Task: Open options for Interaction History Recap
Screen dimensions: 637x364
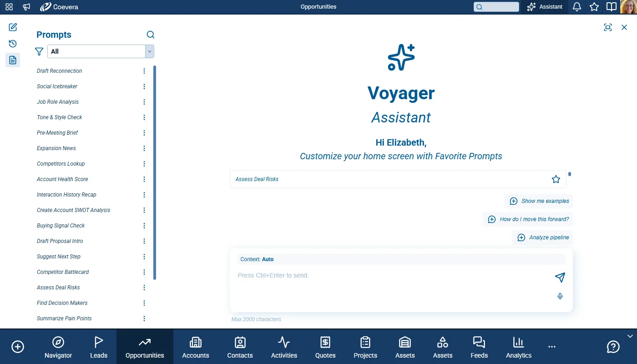Action: [144, 195]
